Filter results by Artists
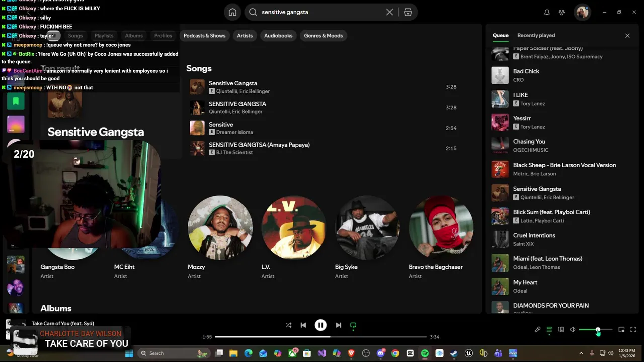Image resolution: width=644 pixels, height=362 pixels. (245, 36)
